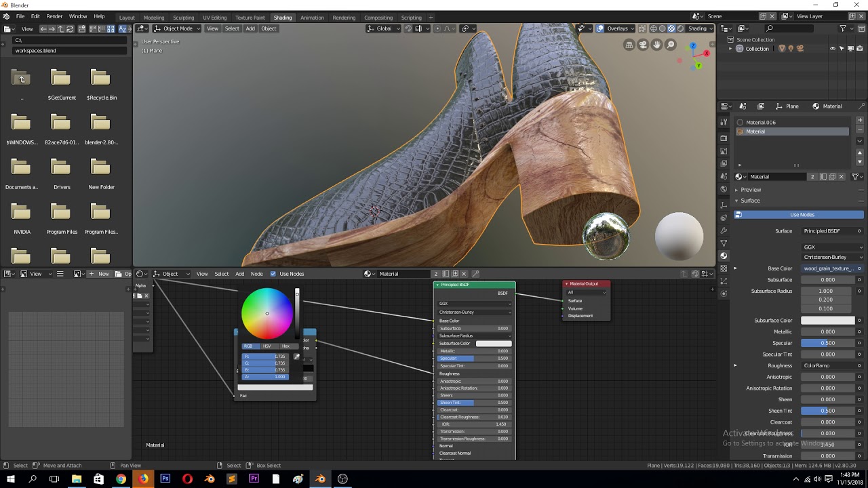Click the eyedropper icon in the color picker
This screenshot has width=868, height=488.
(x=296, y=357)
